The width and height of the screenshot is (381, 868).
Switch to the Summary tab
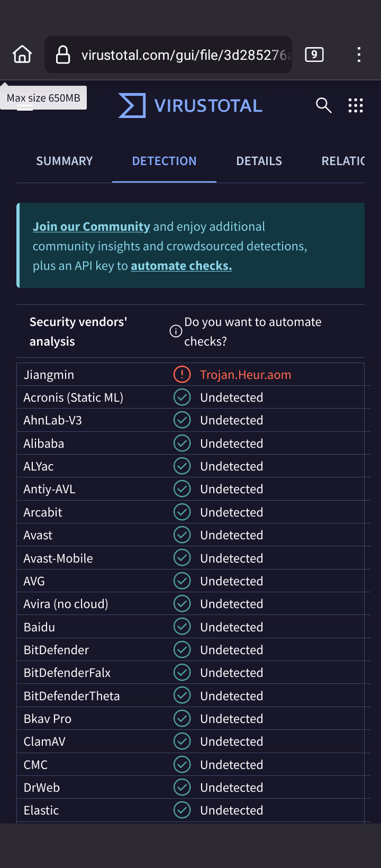click(64, 161)
